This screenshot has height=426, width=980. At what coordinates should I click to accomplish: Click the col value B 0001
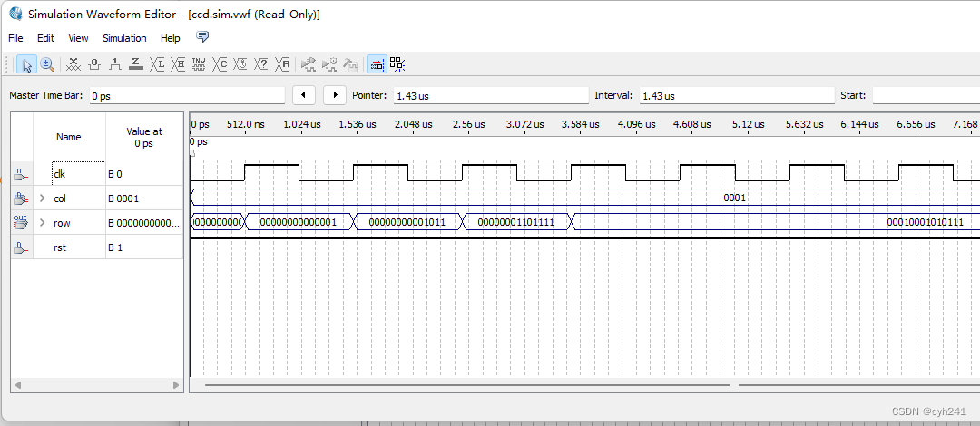123,198
